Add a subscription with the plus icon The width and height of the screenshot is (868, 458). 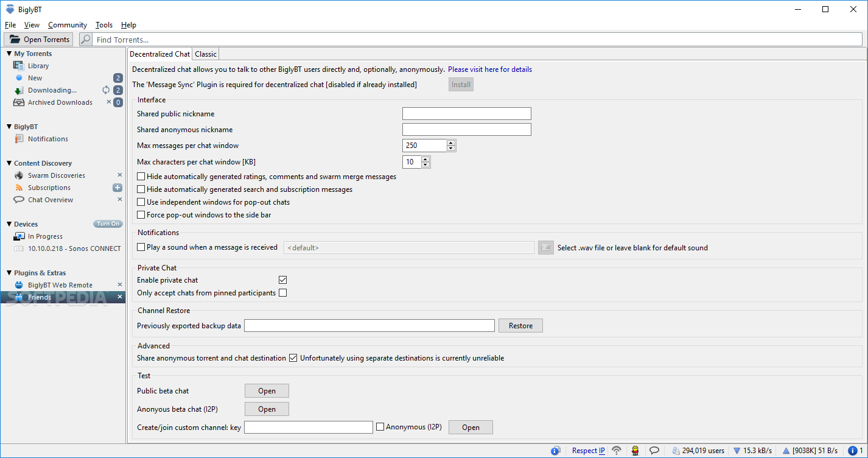[x=117, y=188]
